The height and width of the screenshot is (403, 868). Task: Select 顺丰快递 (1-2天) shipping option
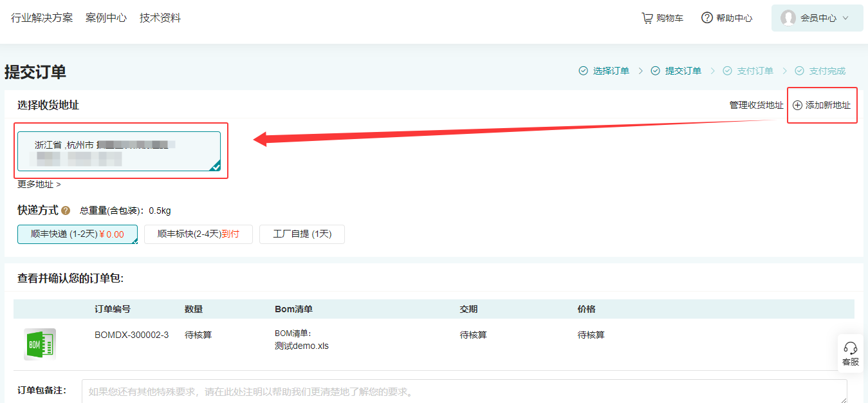click(x=77, y=234)
